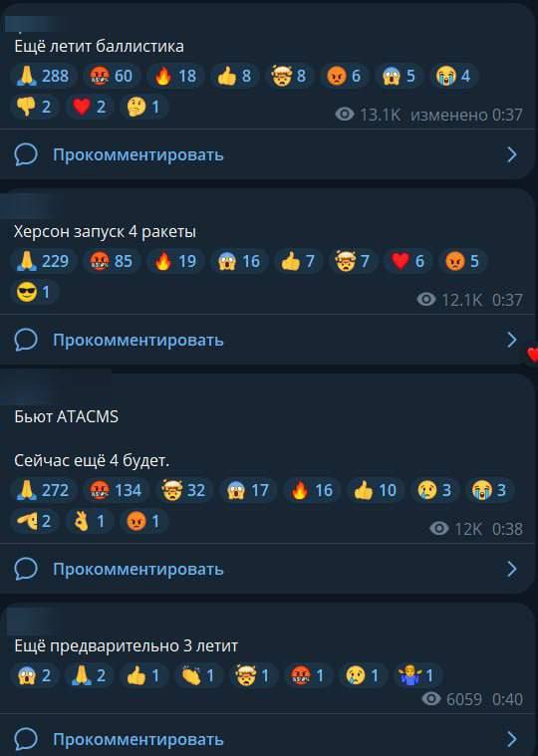Click the shrugging person reaction with 1

[x=418, y=675]
